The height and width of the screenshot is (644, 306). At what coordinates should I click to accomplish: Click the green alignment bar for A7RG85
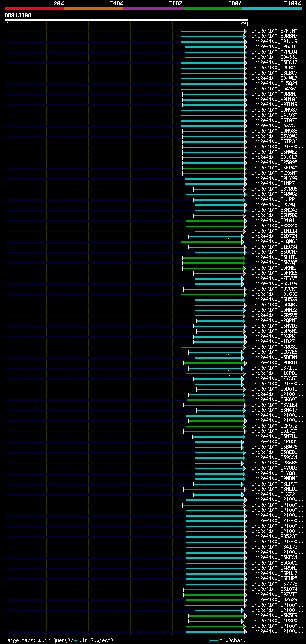point(213,347)
